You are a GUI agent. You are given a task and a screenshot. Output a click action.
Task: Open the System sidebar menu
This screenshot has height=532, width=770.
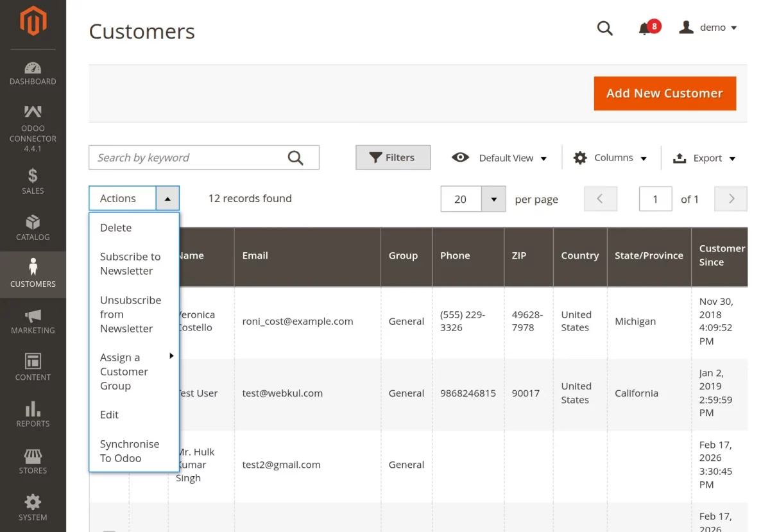coord(33,507)
